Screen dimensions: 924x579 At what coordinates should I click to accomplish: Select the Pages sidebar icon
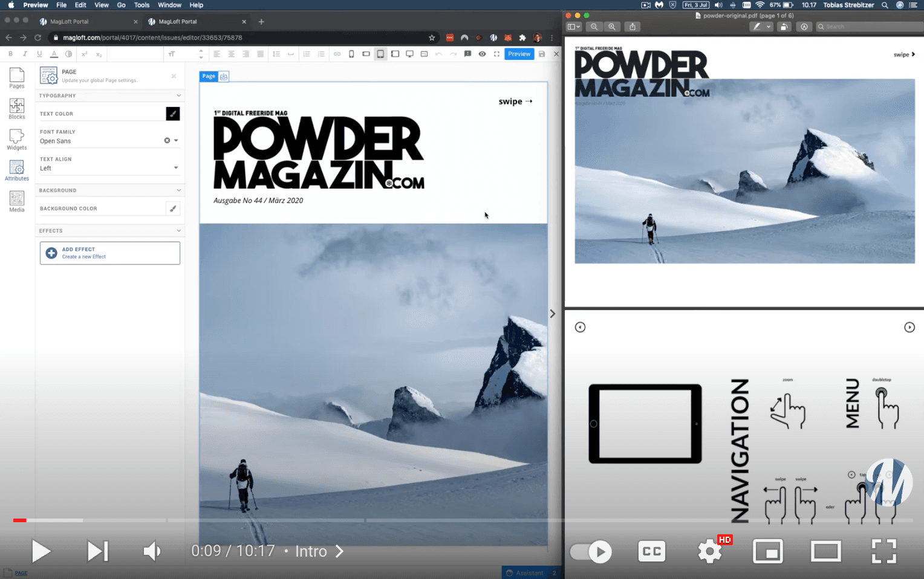pos(17,77)
